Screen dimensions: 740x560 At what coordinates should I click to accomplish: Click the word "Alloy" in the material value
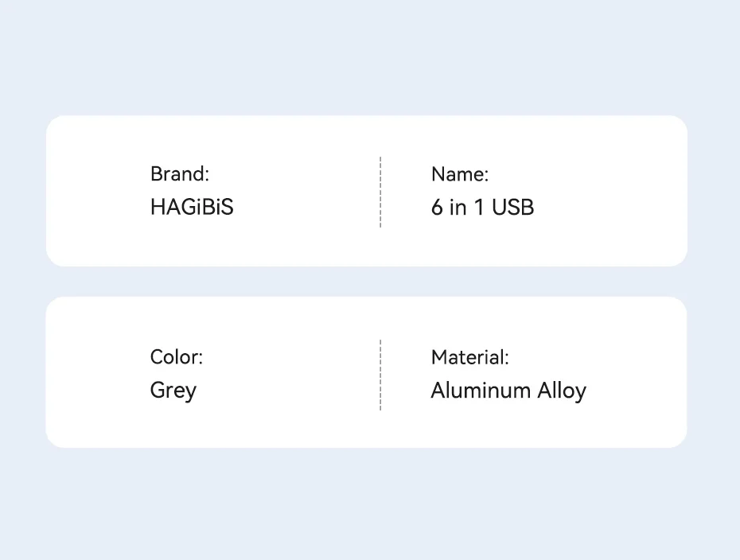562,391
